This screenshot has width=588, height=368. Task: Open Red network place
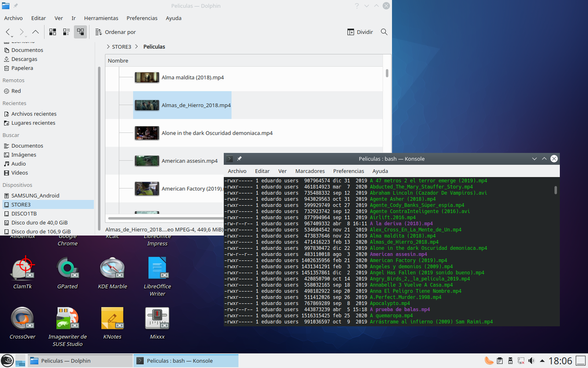16,91
